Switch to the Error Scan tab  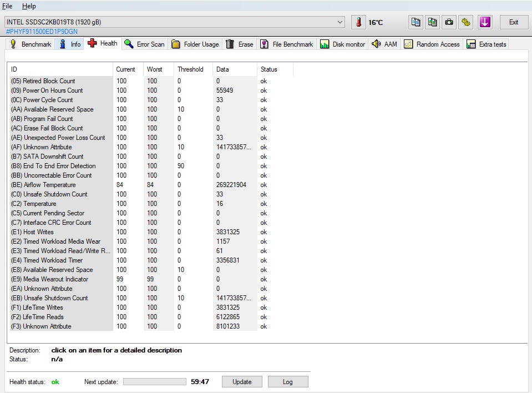144,44
